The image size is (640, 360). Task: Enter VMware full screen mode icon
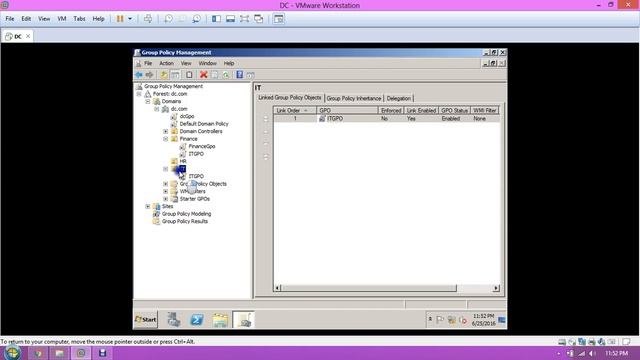pos(244,19)
